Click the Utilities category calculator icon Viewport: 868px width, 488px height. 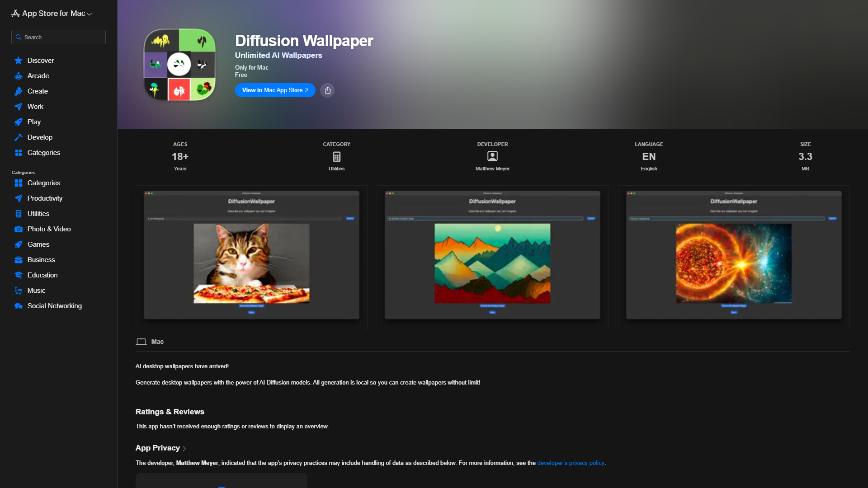pyautogui.click(x=336, y=157)
